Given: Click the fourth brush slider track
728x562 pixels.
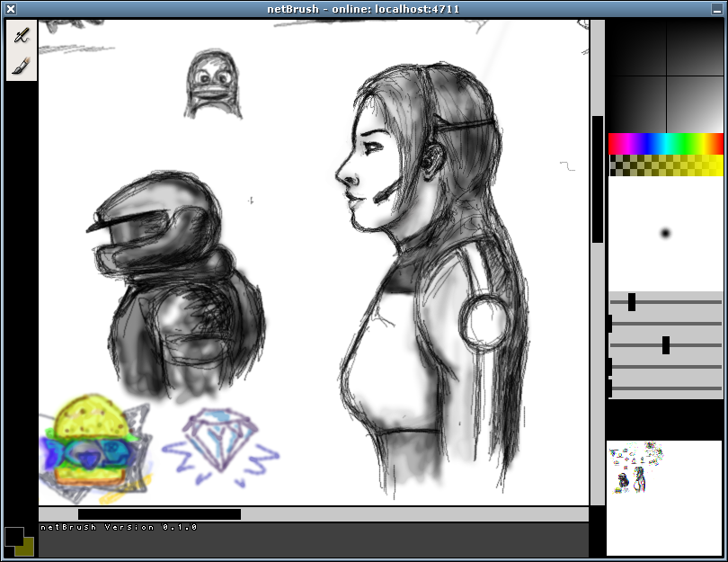Looking at the screenshot, I should point(665,367).
